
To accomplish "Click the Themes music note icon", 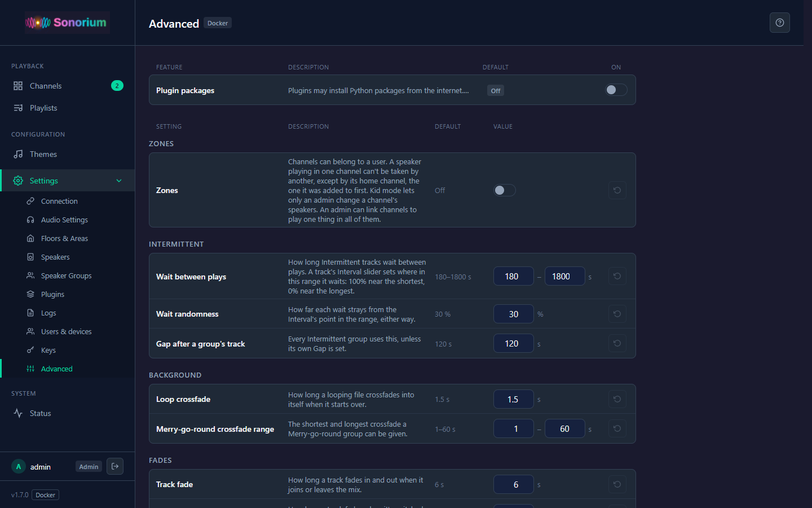I will 18,154.
